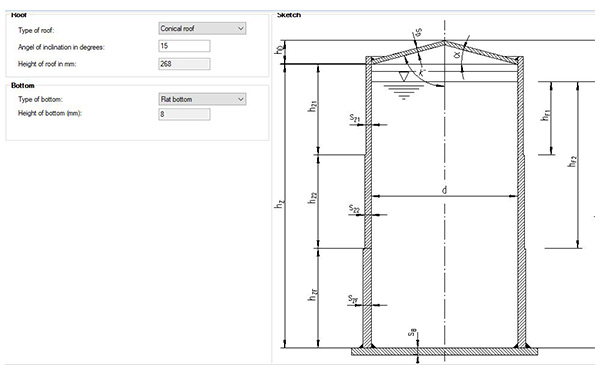Click the Type of bottom label
Viewport: 600px width, 375px height.
point(40,99)
